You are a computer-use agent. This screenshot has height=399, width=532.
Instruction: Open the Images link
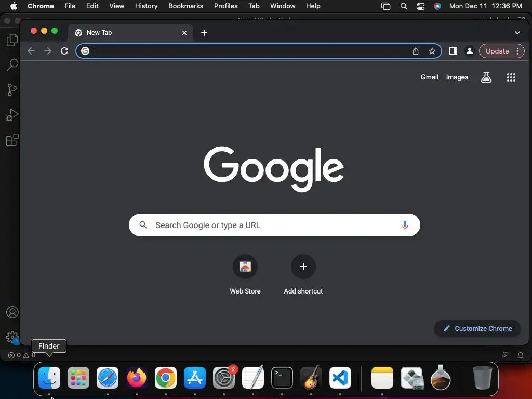[x=457, y=77]
